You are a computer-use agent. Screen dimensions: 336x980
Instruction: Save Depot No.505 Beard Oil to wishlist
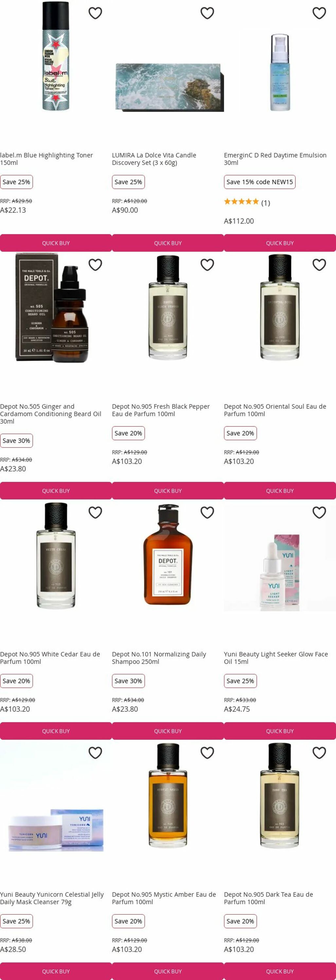pos(95,264)
